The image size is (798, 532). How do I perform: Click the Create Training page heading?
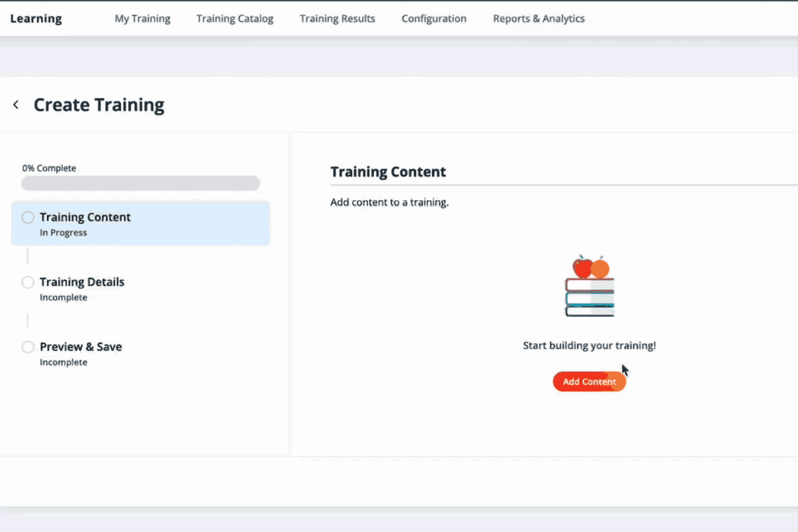[x=99, y=105]
